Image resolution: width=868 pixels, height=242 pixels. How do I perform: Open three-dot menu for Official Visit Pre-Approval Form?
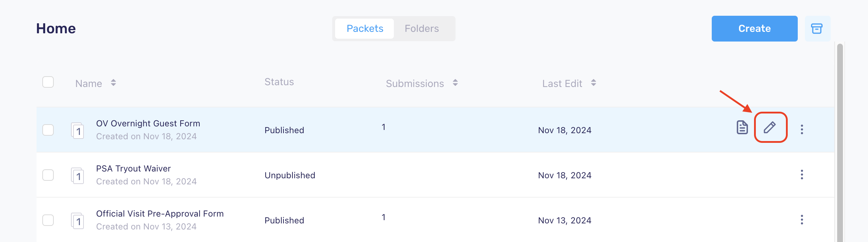pos(802,220)
